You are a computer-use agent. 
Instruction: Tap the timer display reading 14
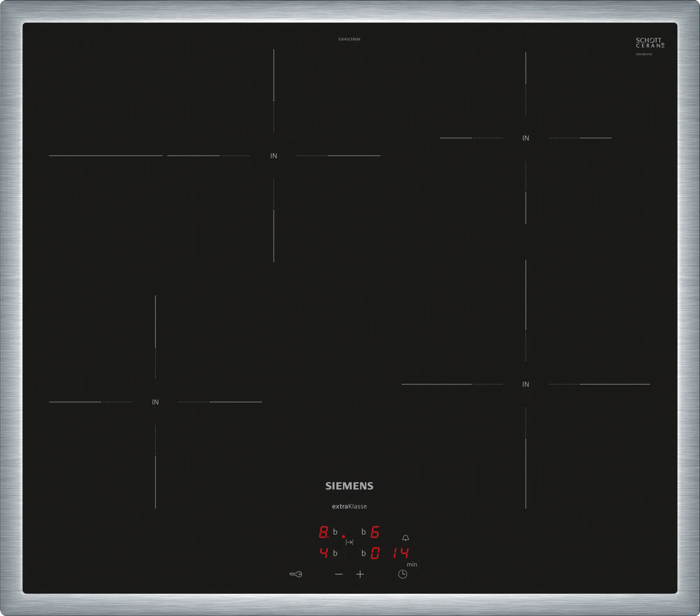tap(400, 553)
